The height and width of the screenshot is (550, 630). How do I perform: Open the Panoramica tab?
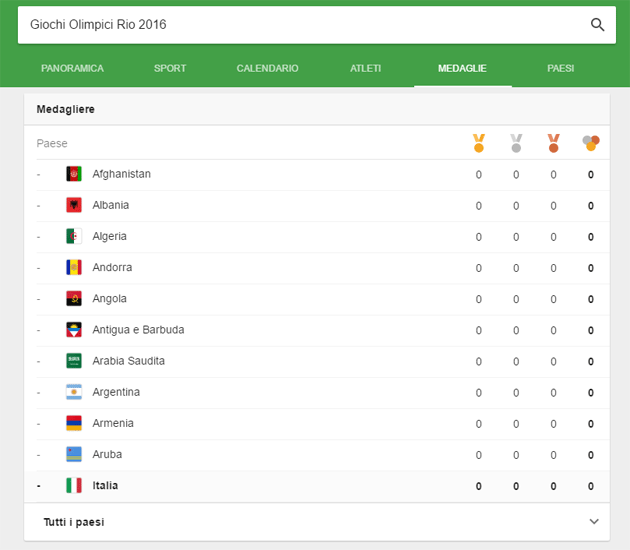point(72,69)
